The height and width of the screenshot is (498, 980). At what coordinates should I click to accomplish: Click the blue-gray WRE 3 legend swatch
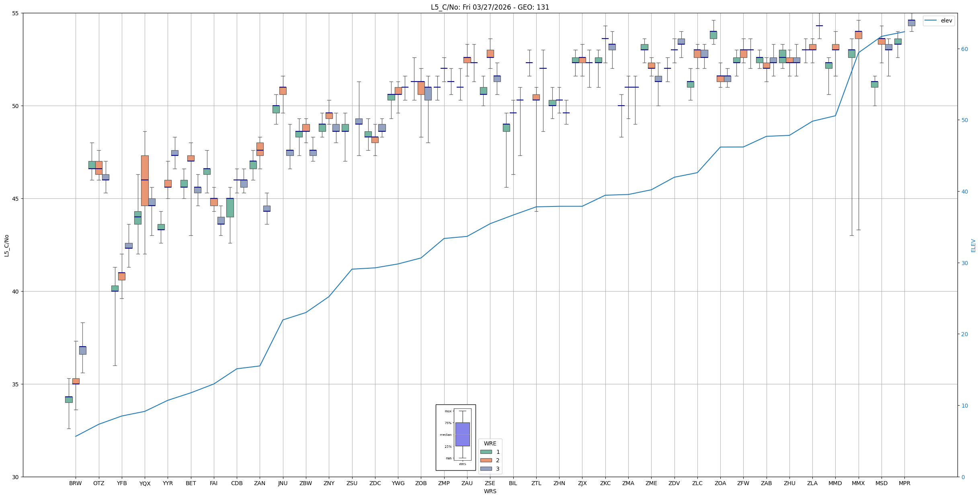(486, 469)
